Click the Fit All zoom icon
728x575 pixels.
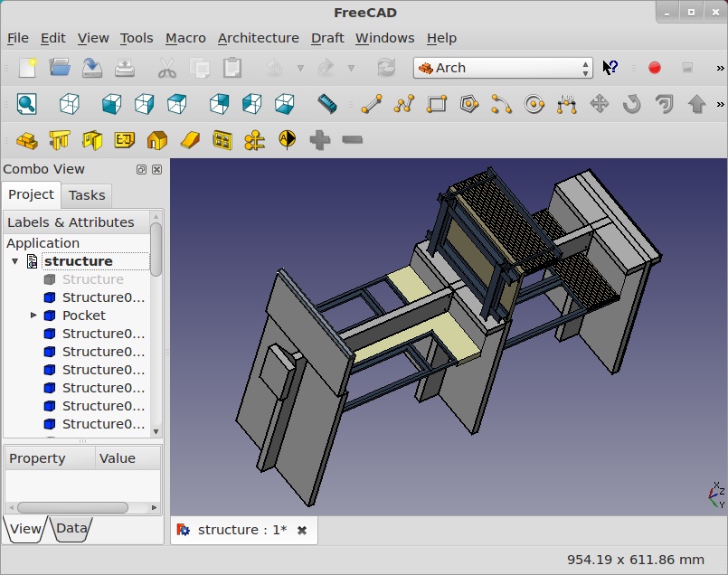point(26,104)
